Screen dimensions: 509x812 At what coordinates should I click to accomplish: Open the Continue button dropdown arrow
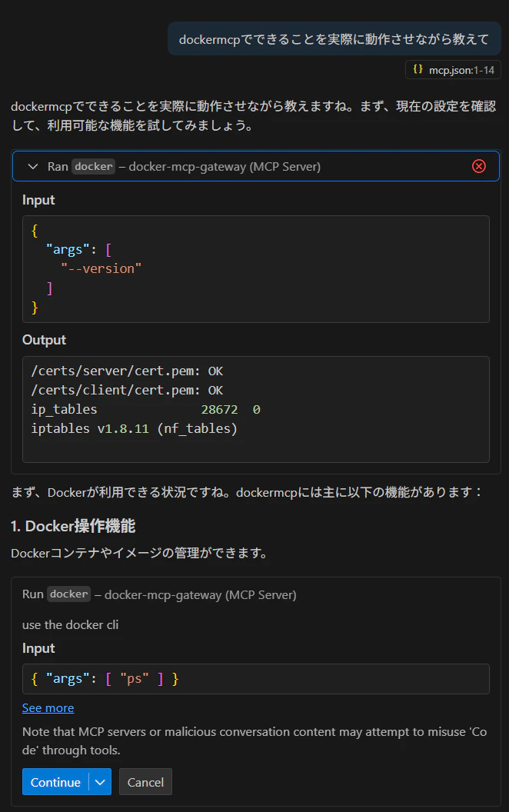[x=101, y=782]
